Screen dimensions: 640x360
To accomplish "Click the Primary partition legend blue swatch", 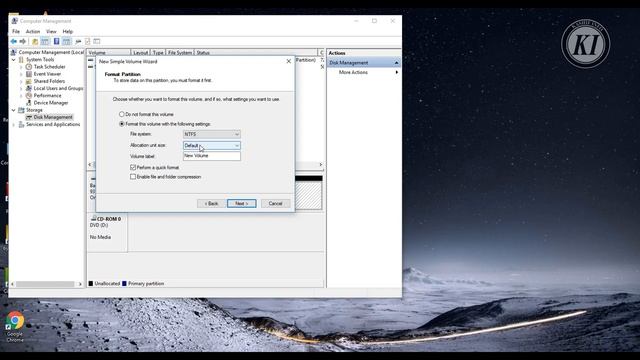I will coord(124,283).
